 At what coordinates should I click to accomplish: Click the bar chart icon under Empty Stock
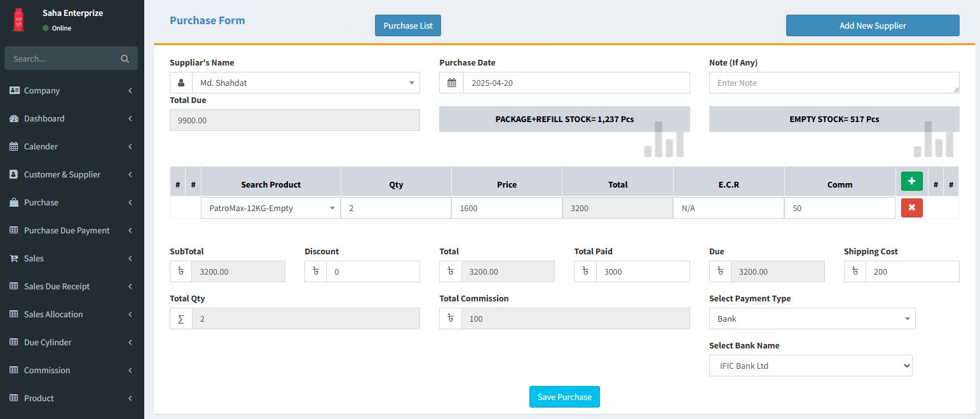934,139
